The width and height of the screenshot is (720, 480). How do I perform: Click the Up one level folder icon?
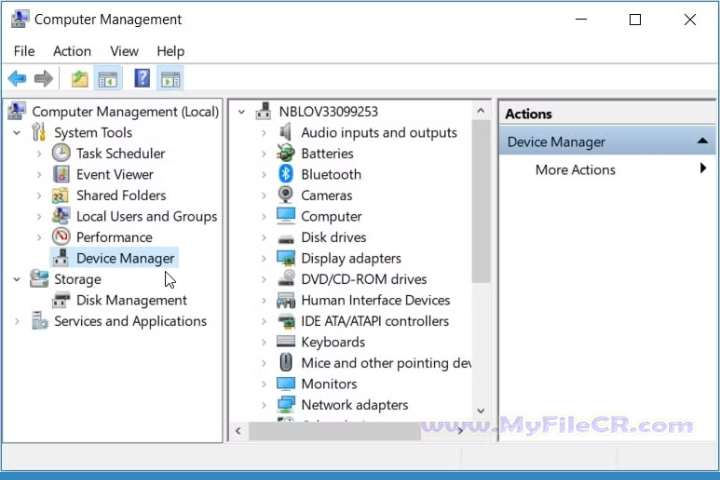(x=79, y=79)
